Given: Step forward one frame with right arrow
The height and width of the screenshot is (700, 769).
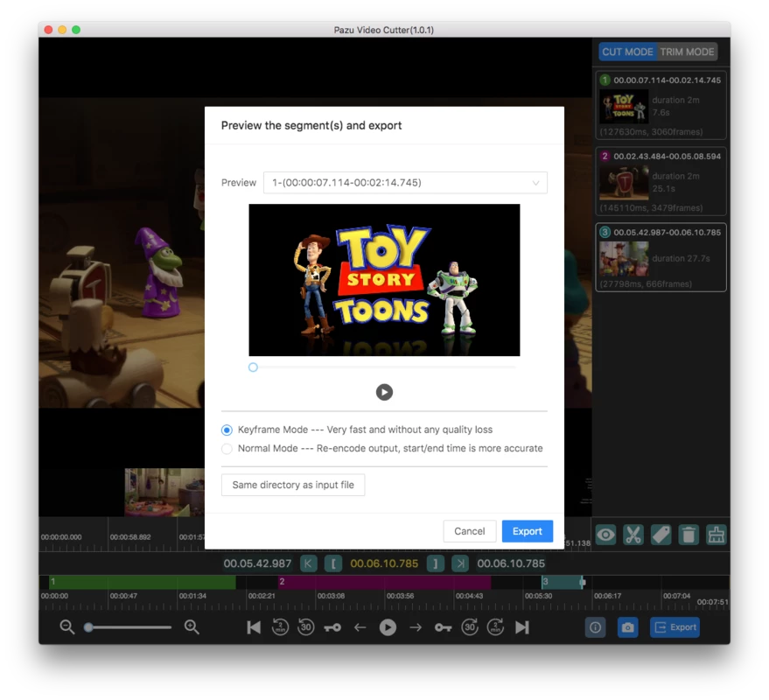Looking at the screenshot, I should (416, 627).
